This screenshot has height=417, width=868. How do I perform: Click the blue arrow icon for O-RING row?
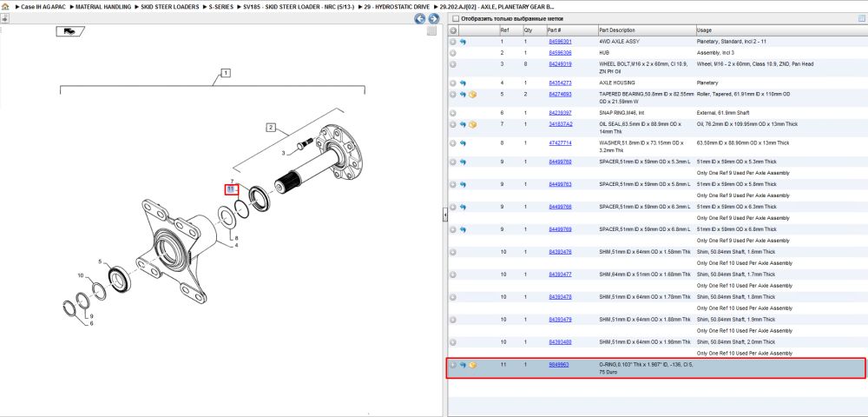pyautogui.click(x=463, y=366)
